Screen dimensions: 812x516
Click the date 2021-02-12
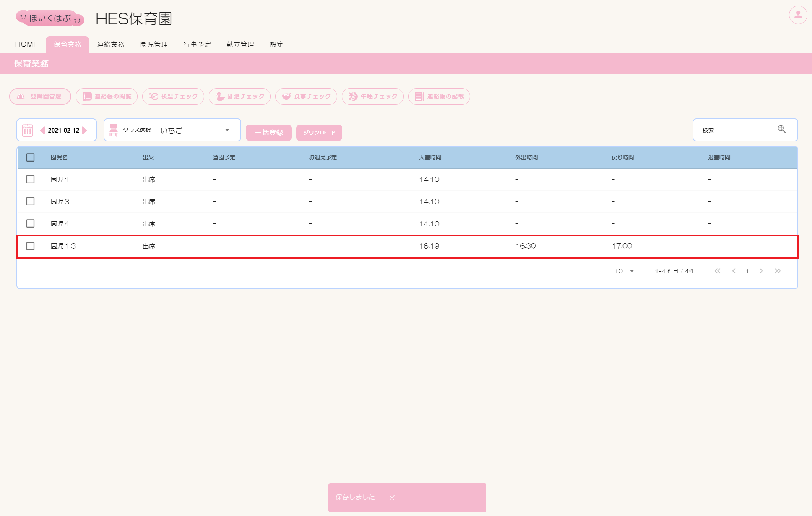[63, 130]
